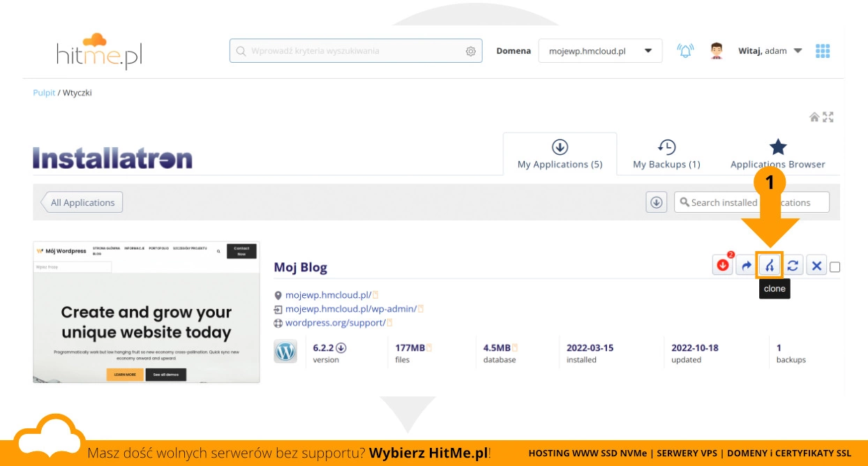Click the 6.2.2 version text
This screenshot has width=868, height=466.
point(324,347)
